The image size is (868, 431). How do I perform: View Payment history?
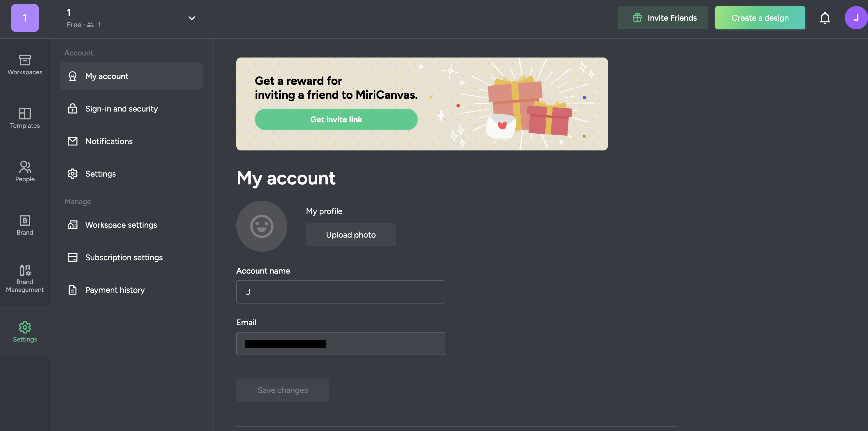tap(115, 290)
